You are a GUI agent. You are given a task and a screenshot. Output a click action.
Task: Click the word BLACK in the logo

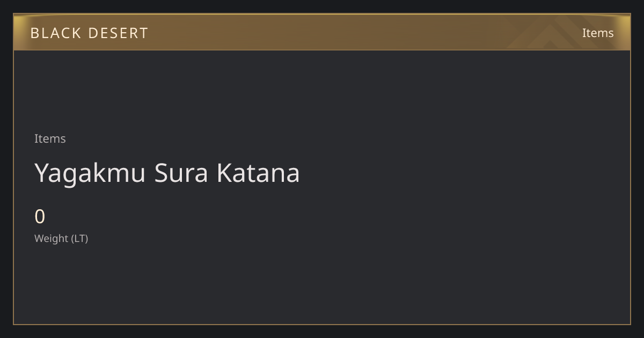[56, 33]
